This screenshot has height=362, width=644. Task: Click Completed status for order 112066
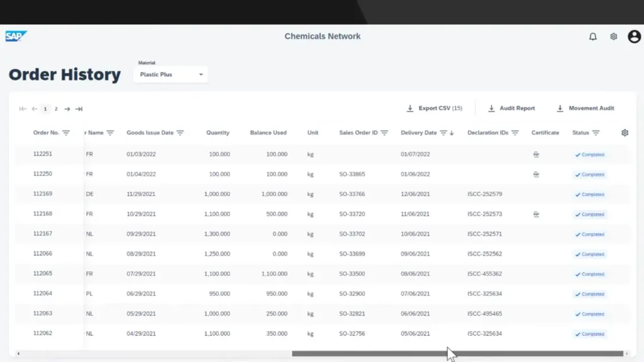[590, 255]
